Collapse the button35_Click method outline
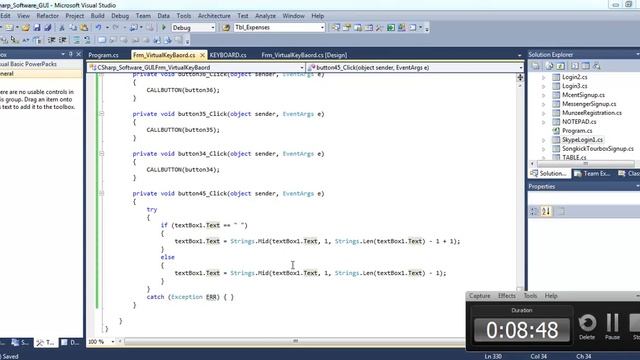 coord(101,114)
